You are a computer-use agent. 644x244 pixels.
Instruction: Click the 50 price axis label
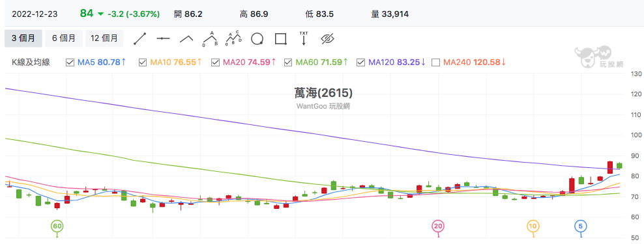click(635, 238)
